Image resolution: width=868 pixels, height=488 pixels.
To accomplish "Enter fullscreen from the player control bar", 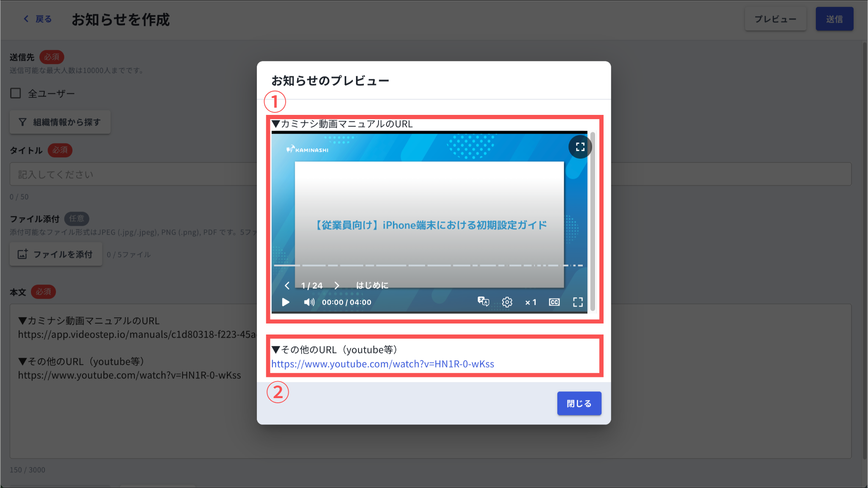I will tap(578, 302).
